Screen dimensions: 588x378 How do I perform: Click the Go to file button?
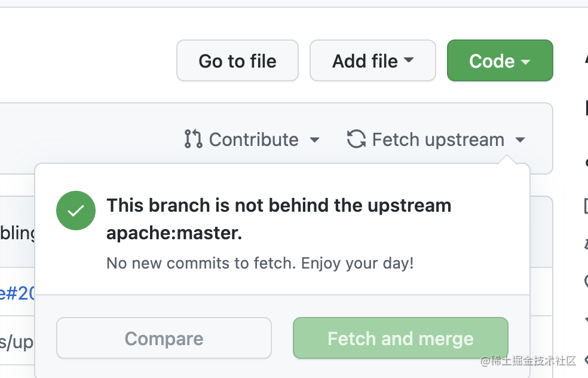point(237,60)
